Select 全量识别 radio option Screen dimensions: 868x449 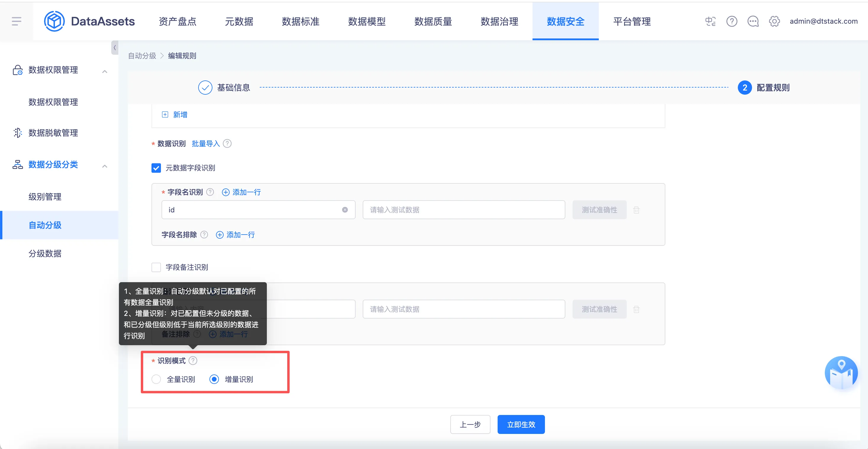pyautogui.click(x=156, y=379)
